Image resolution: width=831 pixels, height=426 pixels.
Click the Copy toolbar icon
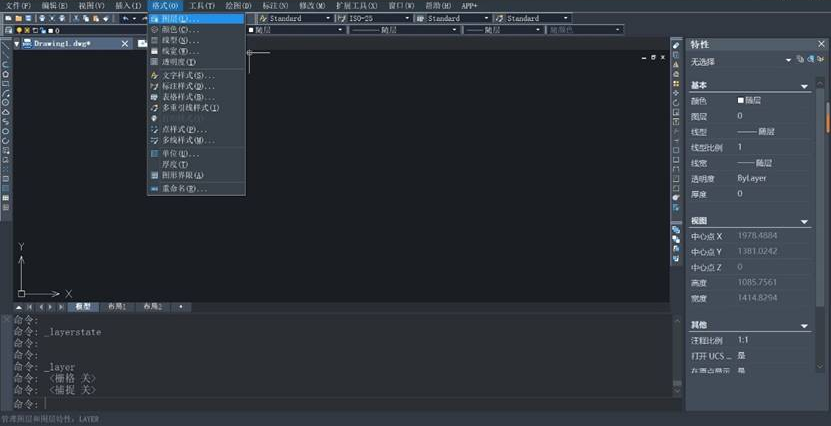(x=86, y=19)
